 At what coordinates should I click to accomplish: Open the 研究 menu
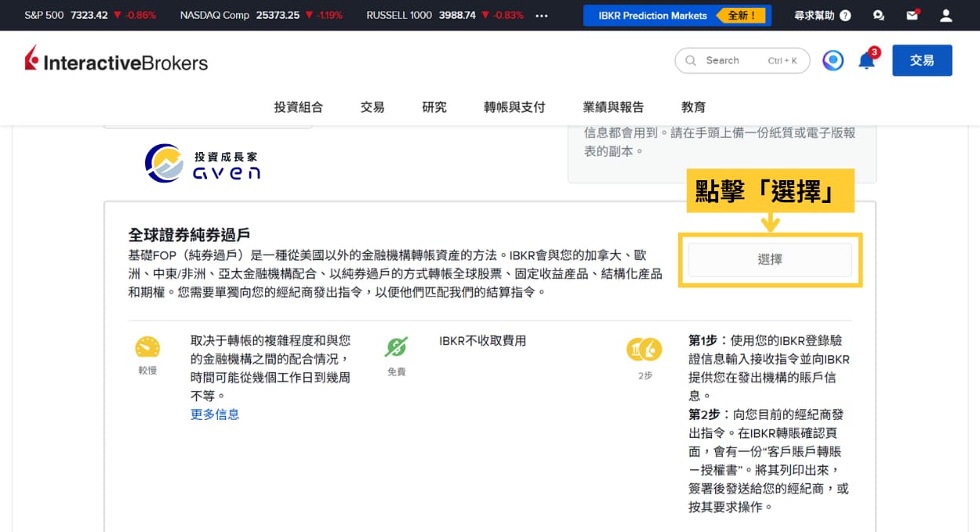click(x=434, y=107)
